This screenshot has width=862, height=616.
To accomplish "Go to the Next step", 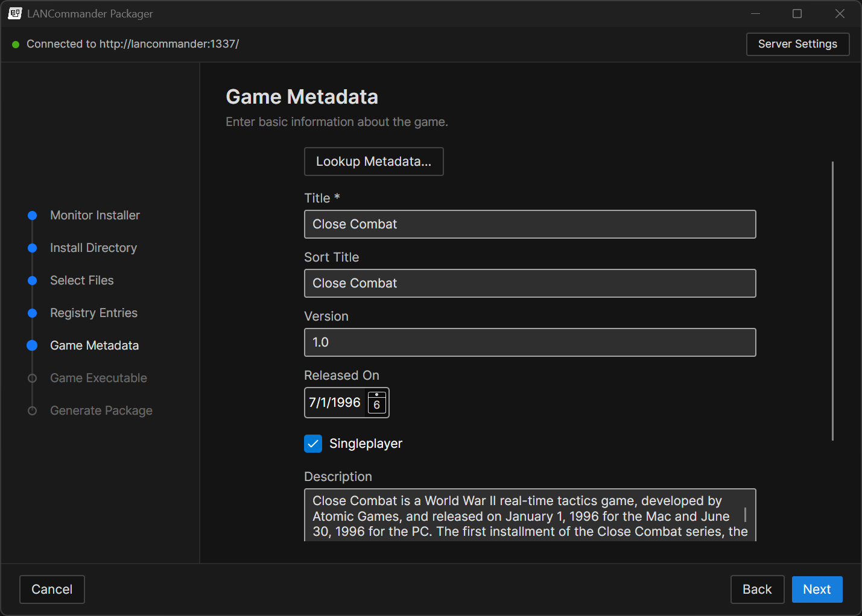I will (x=817, y=589).
